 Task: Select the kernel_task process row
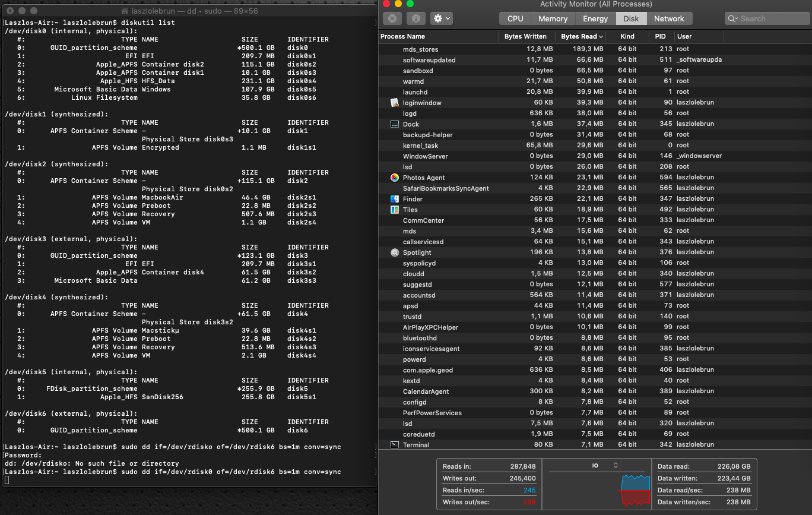click(595, 146)
